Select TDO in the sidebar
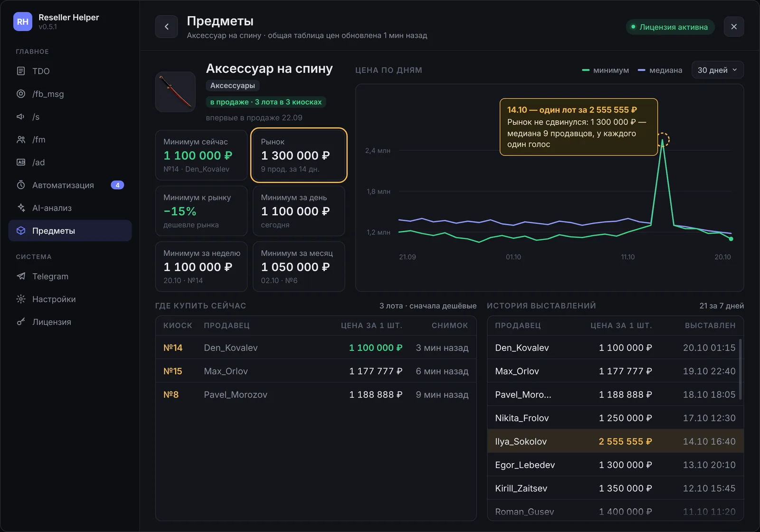 point(70,71)
